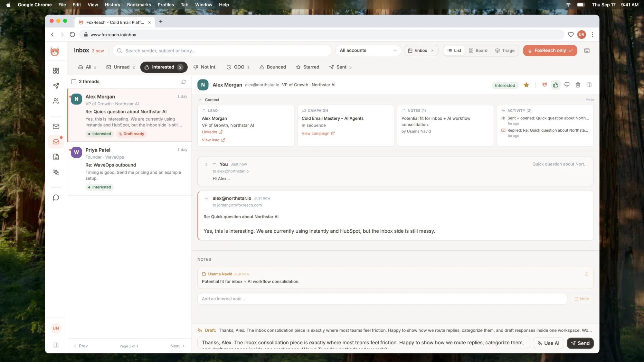Click Use AI button

(x=548, y=343)
